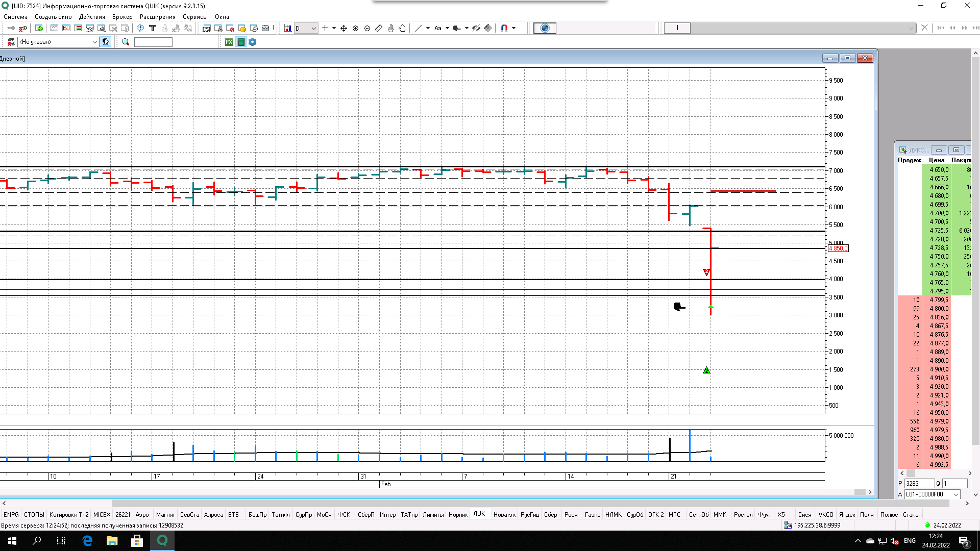980x551 pixels.
Task: Toggle the magnet snap mode
Action: pyautogui.click(x=504, y=29)
